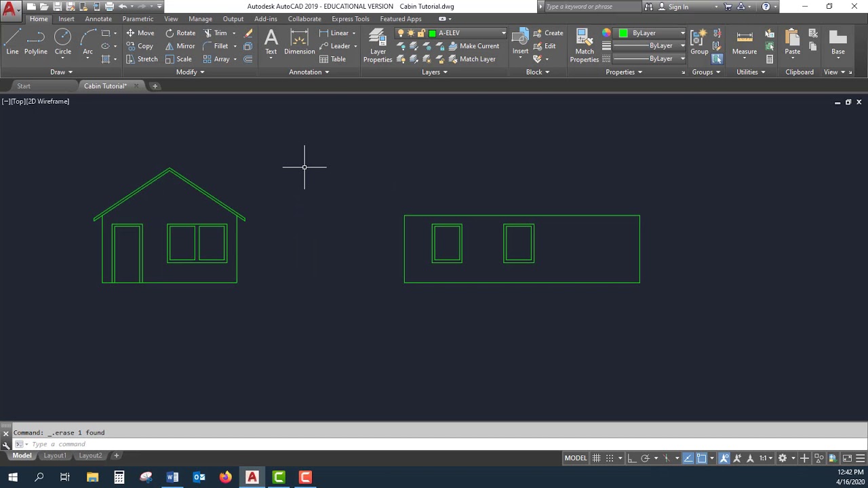Expand the Modify panel
The height and width of the screenshot is (488, 868).
click(x=190, y=72)
